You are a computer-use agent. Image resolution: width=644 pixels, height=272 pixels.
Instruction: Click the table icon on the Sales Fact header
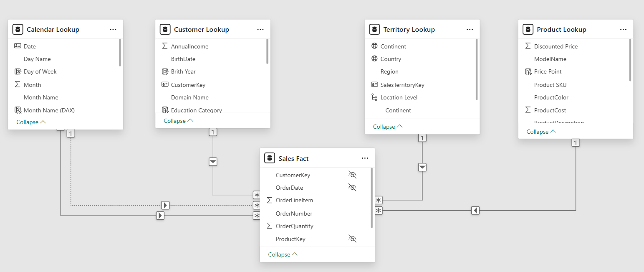pyautogui.click(x=270, y=158)
